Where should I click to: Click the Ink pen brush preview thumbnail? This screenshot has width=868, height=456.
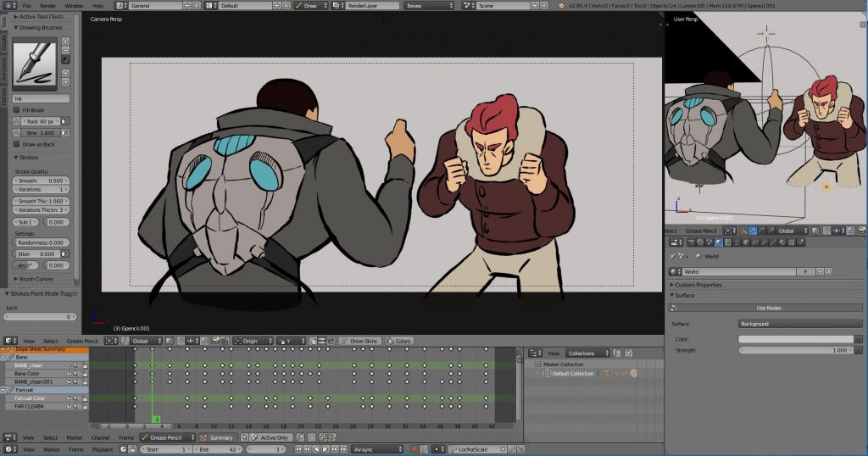point(36,63)
